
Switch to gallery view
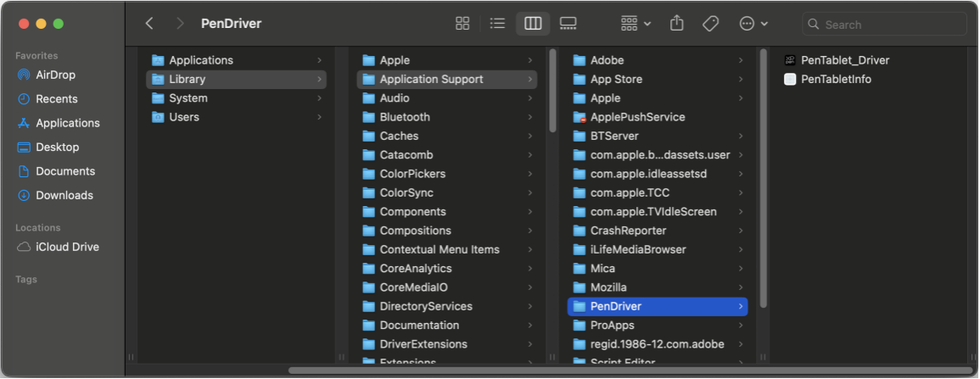568,24
